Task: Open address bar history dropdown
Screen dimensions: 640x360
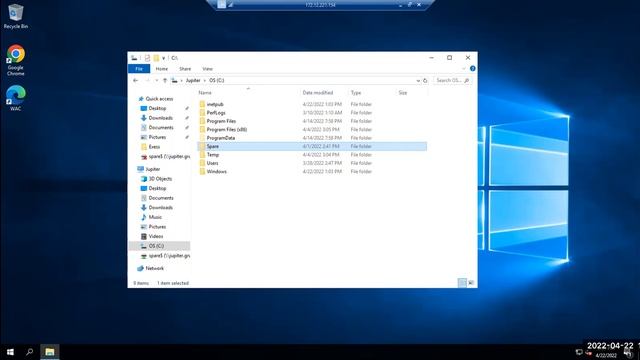Action: [418, 80]
